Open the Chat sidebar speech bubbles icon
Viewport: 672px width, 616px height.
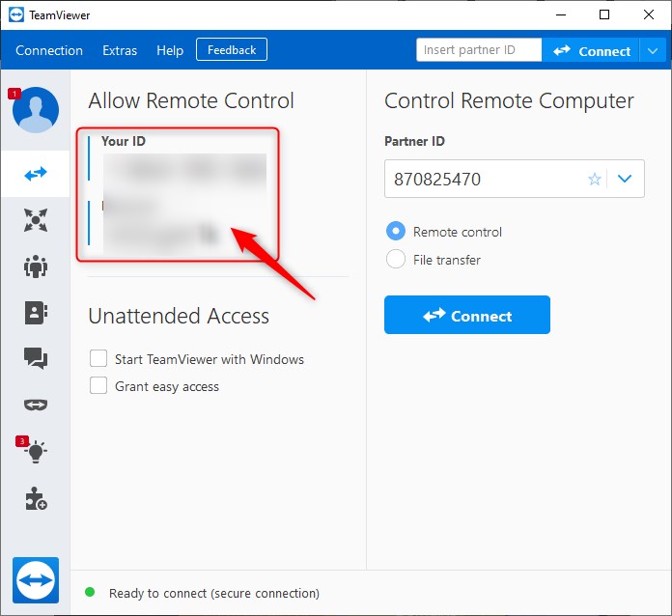point(36,358)
